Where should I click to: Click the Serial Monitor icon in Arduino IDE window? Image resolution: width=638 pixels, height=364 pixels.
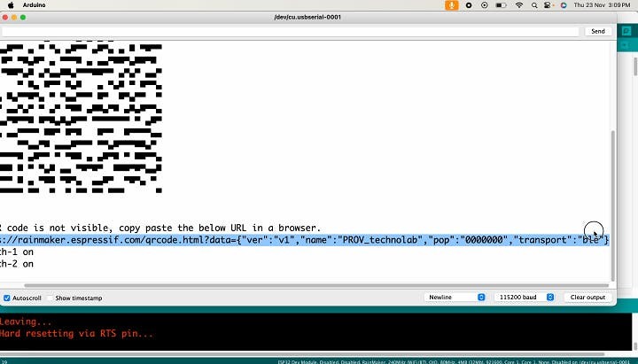[626, 31]
